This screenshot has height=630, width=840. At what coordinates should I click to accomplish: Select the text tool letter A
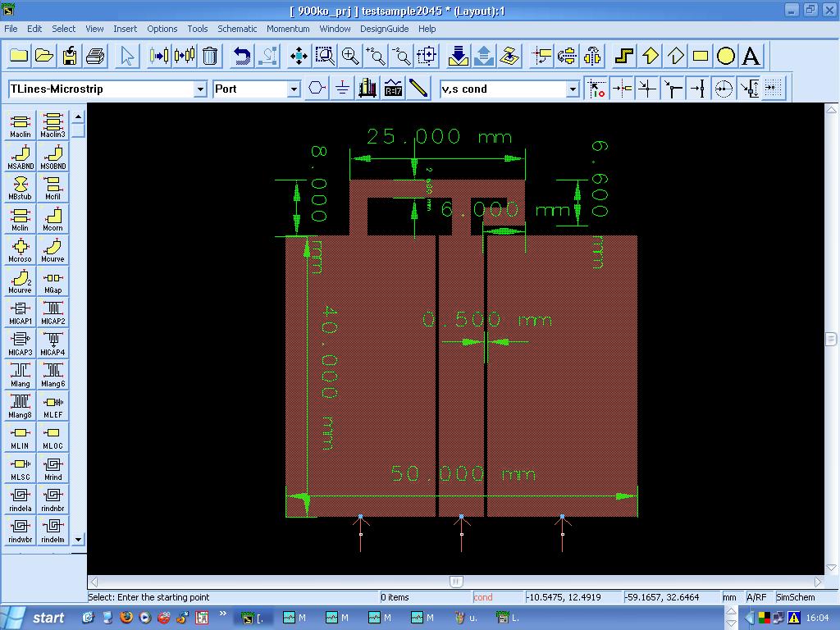pos(751,56)
